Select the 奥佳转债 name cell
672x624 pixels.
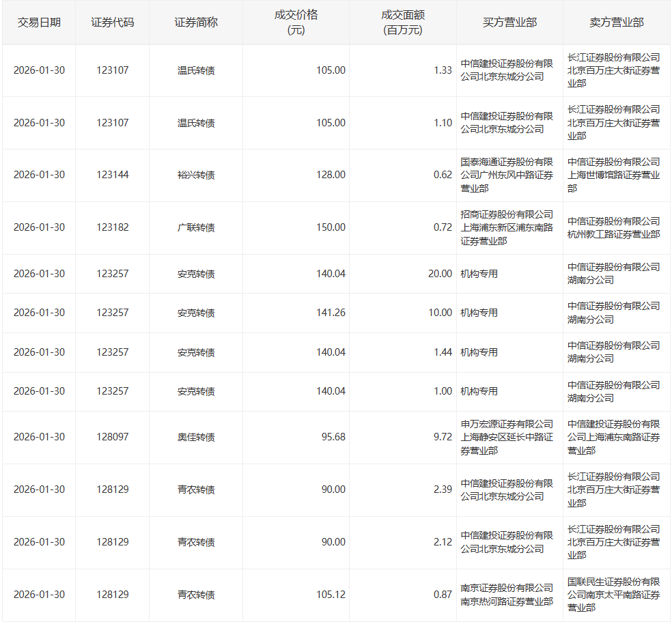(196, 437)
